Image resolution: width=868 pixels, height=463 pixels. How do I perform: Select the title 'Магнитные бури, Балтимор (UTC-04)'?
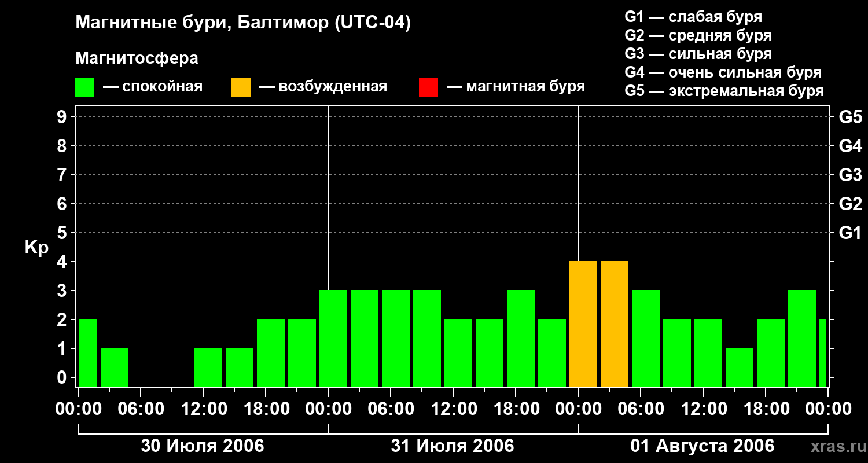tap(243, 24)
